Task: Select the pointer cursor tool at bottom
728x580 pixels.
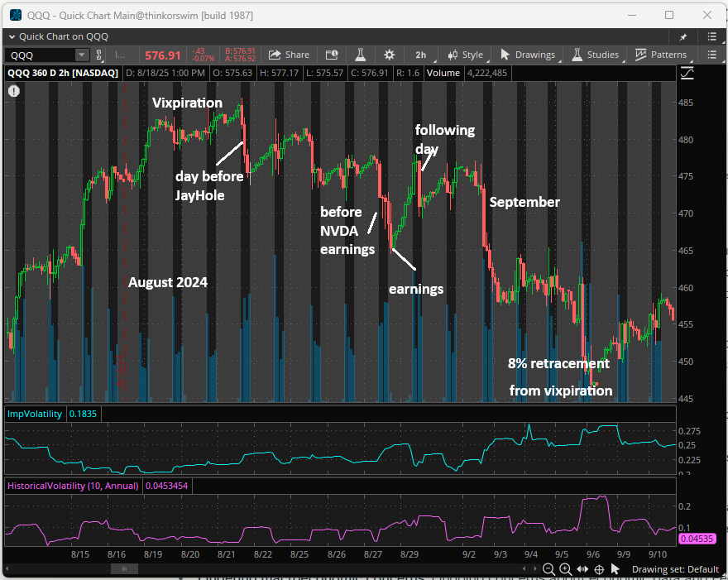Action: [x=615, y=569]
